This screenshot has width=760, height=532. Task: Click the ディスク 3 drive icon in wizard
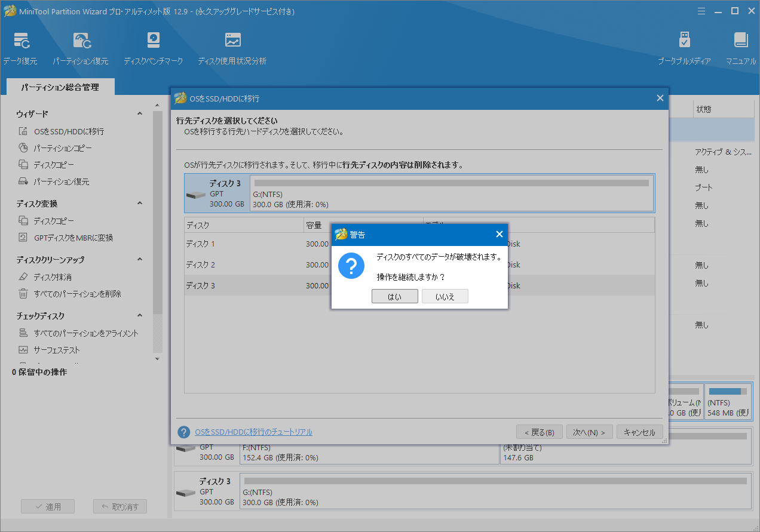coord(196,195)
